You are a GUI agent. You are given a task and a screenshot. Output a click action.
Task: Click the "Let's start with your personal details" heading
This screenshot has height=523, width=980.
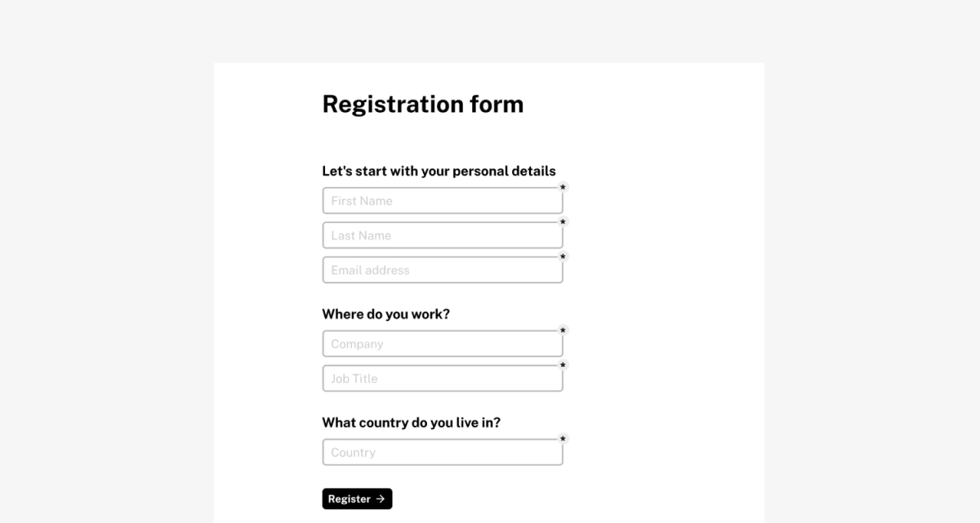(439, 171)
